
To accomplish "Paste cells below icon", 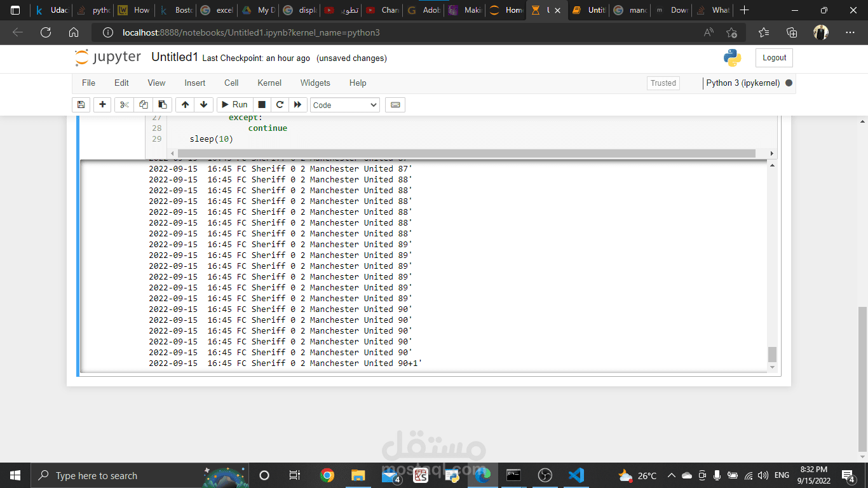I will click(x=163, y=105).
